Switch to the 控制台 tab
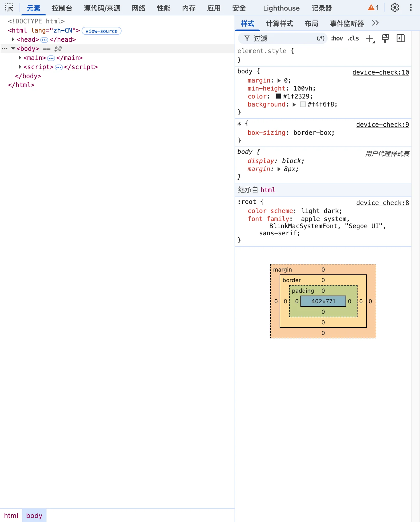 point(62,8)
